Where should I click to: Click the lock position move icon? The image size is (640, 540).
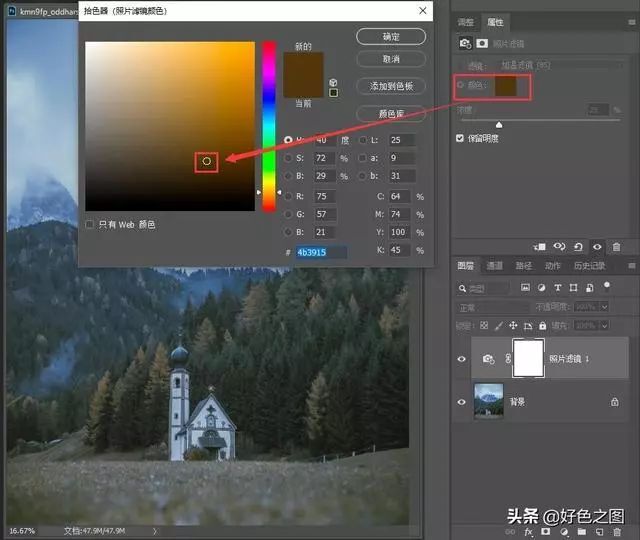point(515,325)
